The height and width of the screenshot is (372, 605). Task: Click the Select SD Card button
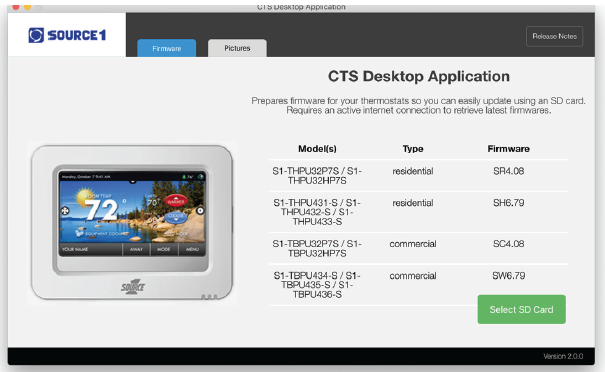[x=522, y=309]
